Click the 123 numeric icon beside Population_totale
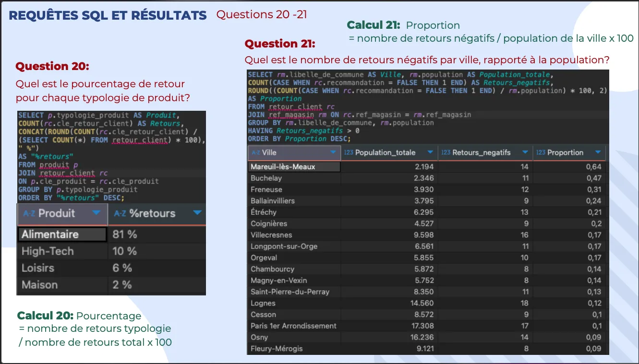Viewport: 639px width, 364px height. point(349,153)
